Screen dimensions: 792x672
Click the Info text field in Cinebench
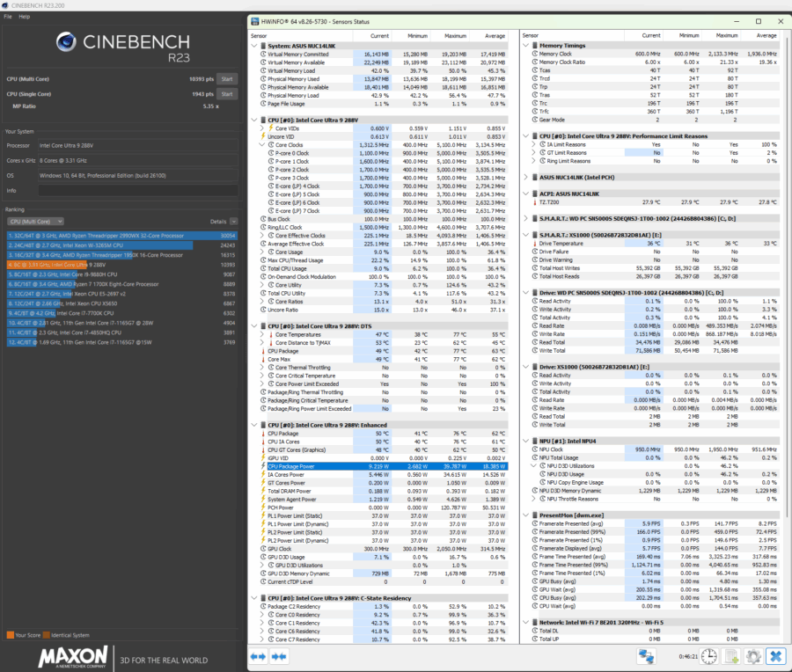click(x=138, y=191)
